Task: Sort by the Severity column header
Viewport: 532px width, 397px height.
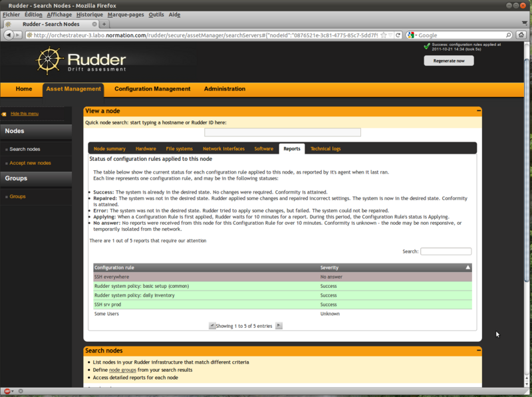Action: coord(395,268)
